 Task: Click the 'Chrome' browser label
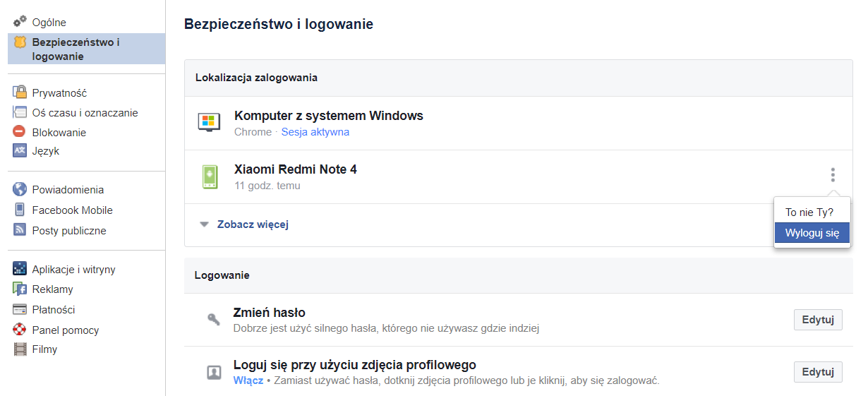253,132
